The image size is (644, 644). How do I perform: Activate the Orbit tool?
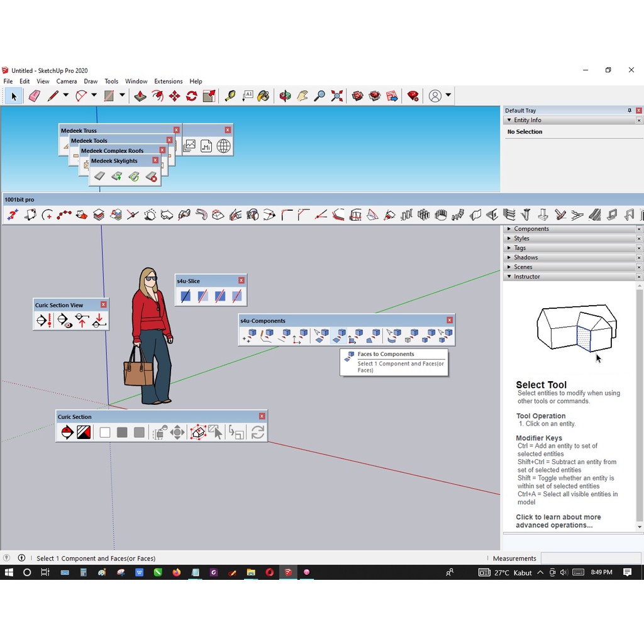pos(285,96)
